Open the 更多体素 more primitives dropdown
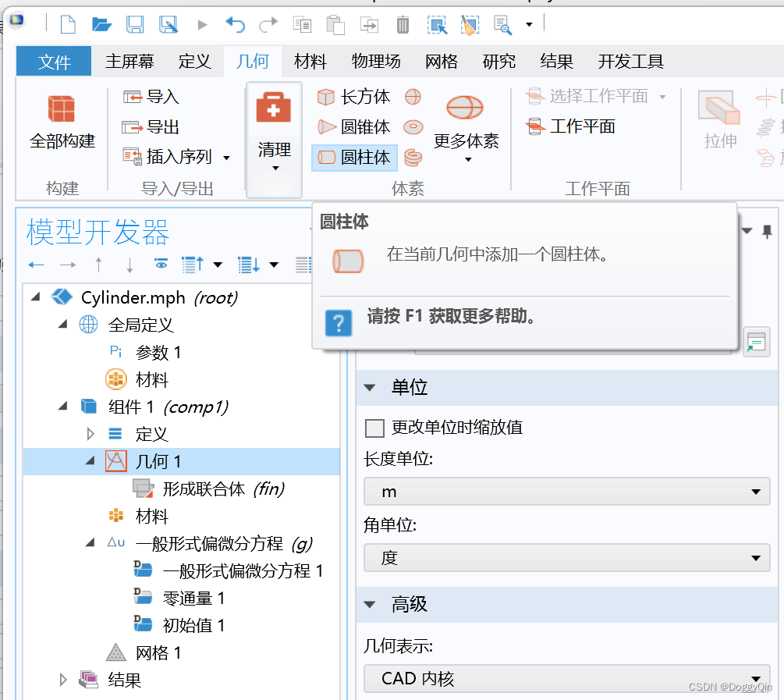The image size is (784, 700). point(466,129)
